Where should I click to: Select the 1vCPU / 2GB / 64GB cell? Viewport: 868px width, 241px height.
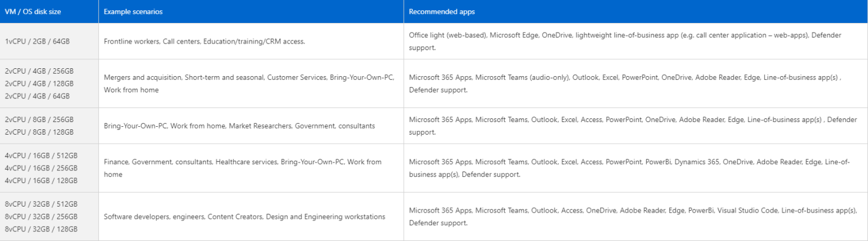coord(49,41)
